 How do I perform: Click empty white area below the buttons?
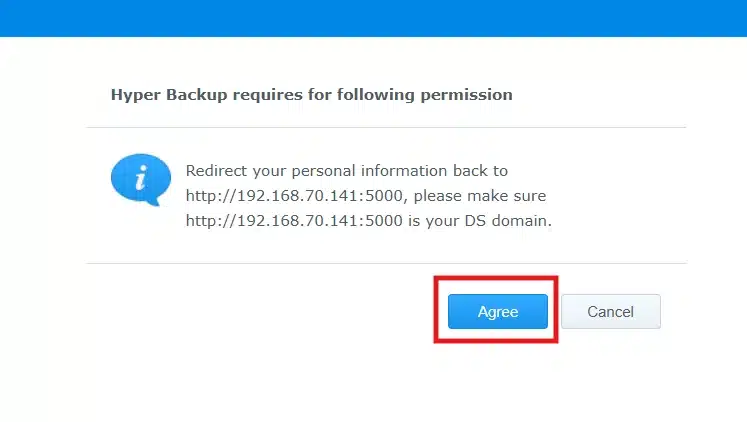tap(373, 385)
